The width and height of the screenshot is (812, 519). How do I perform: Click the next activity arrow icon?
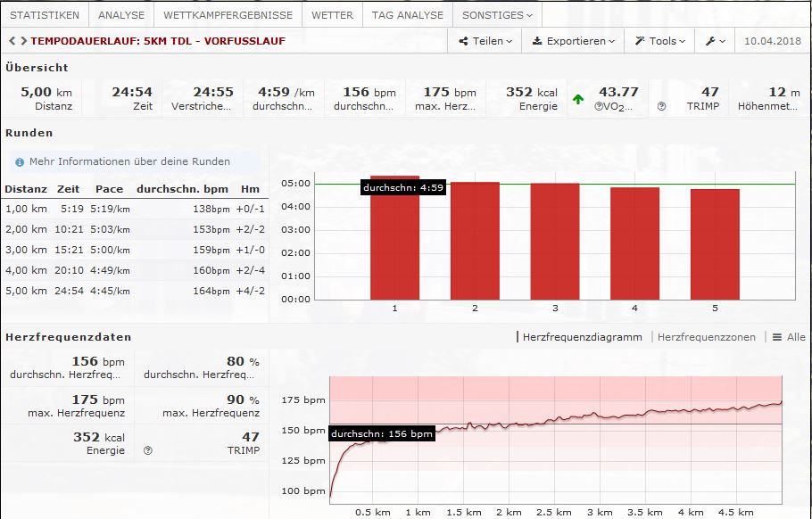point(21,41)
